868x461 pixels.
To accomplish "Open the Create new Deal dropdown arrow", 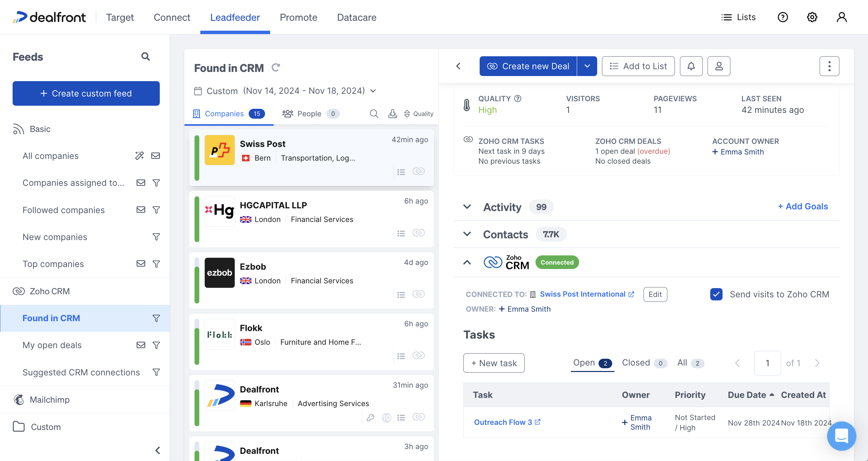I will tap(587, 66).
